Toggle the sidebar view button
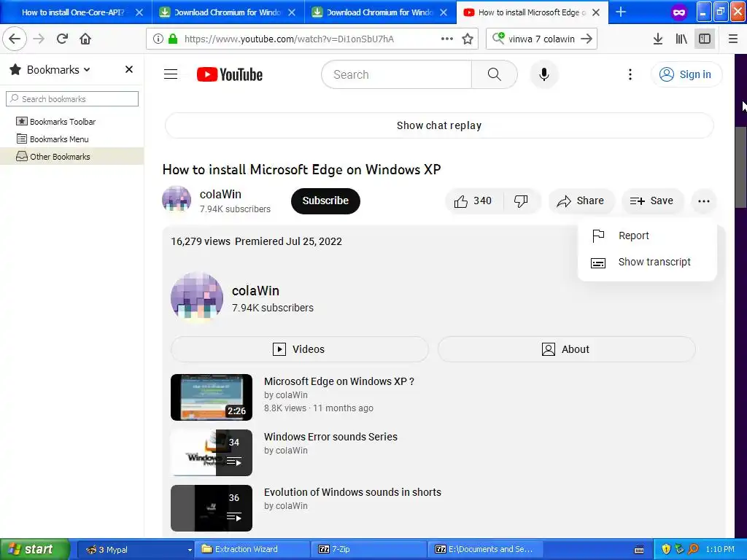Screen dimensions: 747x560 (x=705, y=39)
